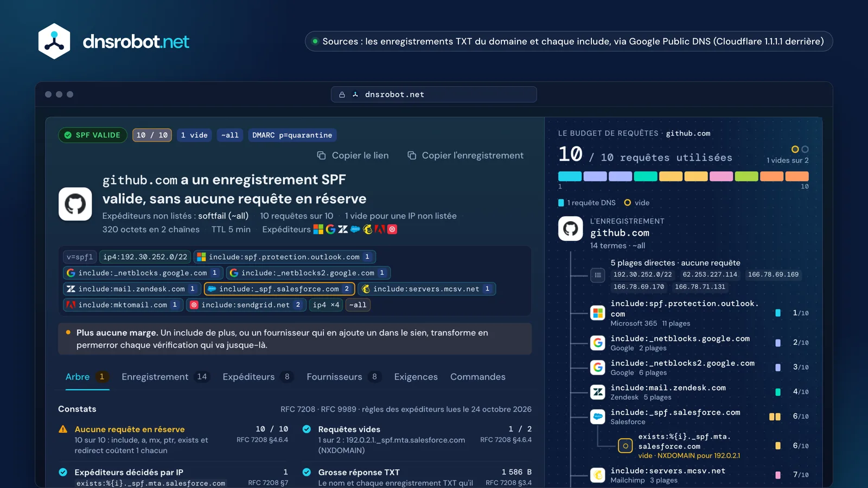
Task: Click the Google icon for _netblocks.google.com tree row
Action: (597, 343)
